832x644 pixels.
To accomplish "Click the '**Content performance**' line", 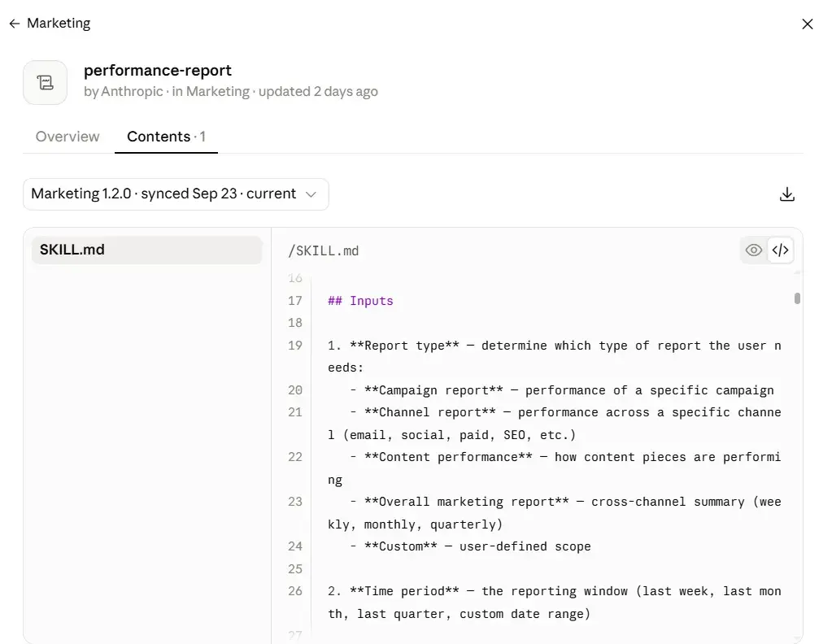I will 555,468.
